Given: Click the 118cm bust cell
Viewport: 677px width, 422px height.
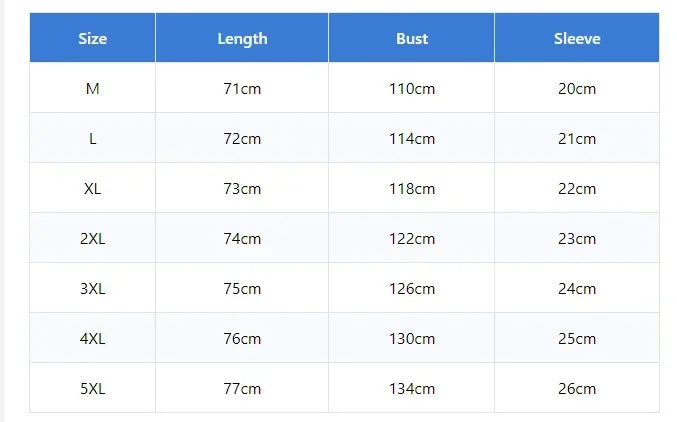Looking at the screenshot, I should [411, 188].
